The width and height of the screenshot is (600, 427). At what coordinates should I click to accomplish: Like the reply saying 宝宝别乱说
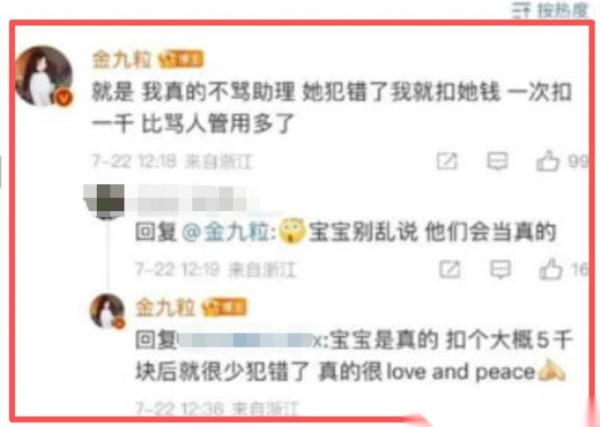coord(551,269)
